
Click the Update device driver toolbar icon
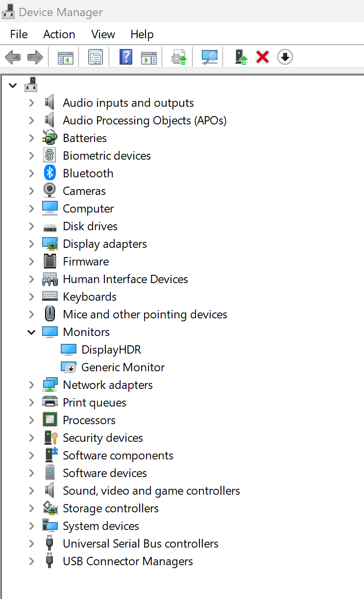[179, 57]
